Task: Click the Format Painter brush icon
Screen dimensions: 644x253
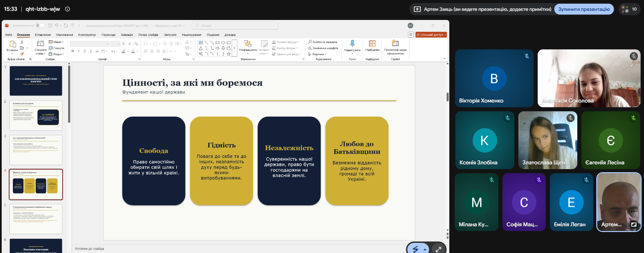Action: (22, 54)
